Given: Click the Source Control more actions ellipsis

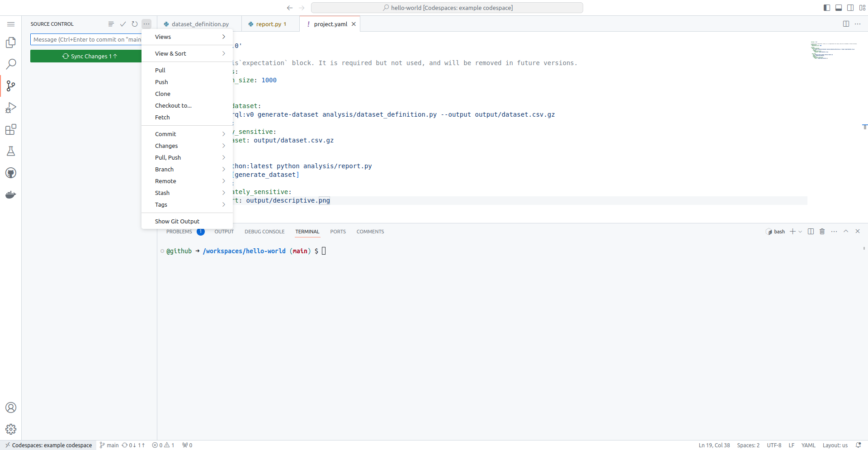Looking at the screenshot, I should pos(146,24).
